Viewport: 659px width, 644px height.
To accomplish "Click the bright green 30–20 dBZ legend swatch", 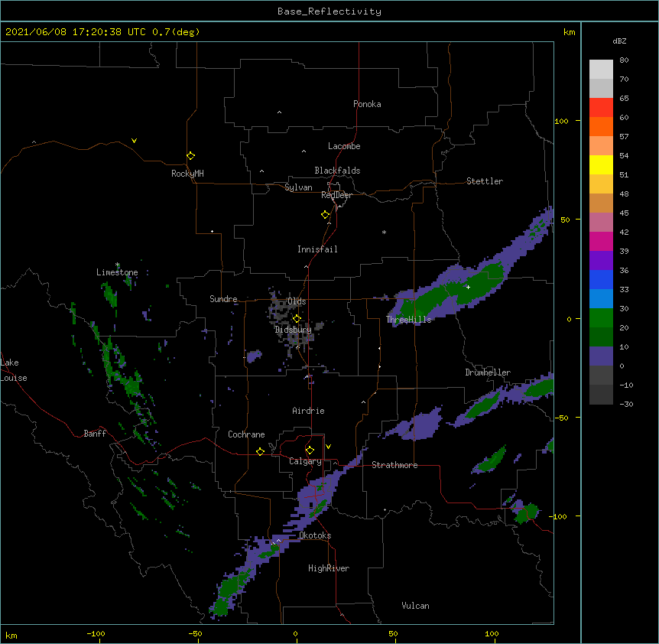I will 601,318.
